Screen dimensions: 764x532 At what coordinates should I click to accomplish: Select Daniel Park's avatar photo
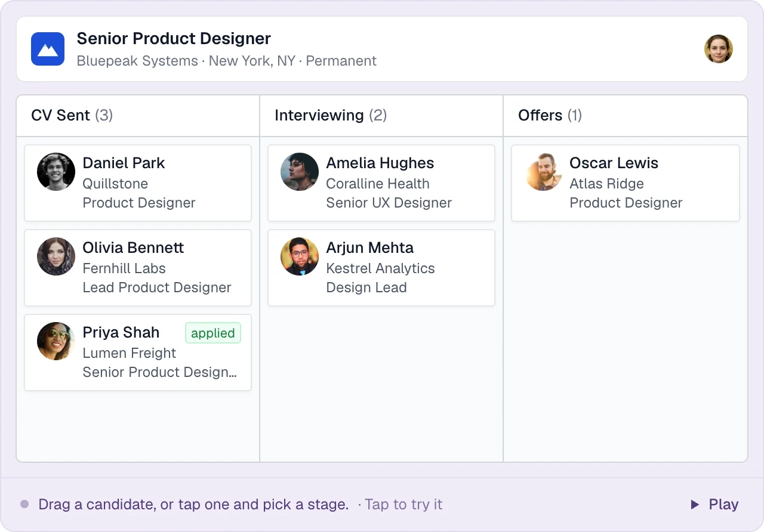(56, 172)
